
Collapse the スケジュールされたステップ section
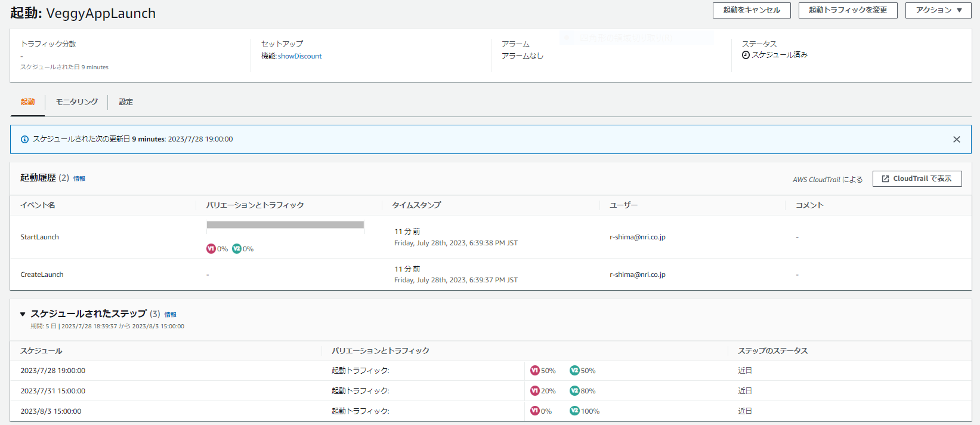pyautogui.click(x=23, y=314)
